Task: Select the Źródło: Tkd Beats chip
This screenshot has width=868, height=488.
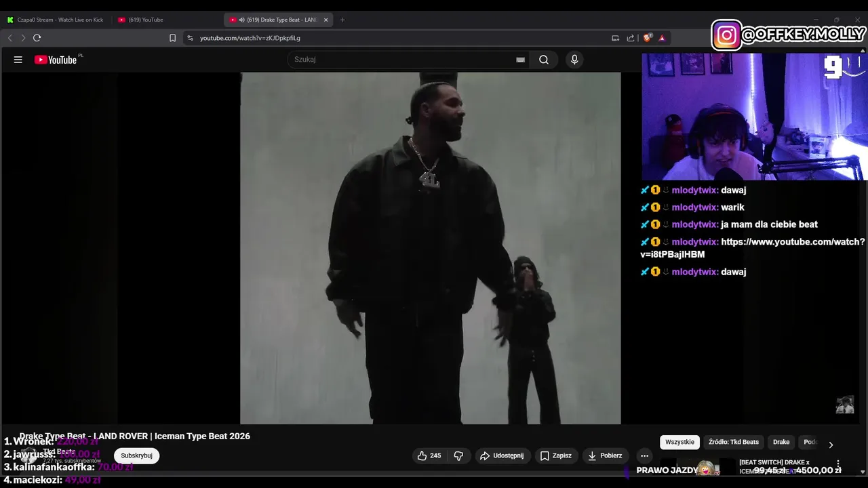Action: click(x=734, y=442)
